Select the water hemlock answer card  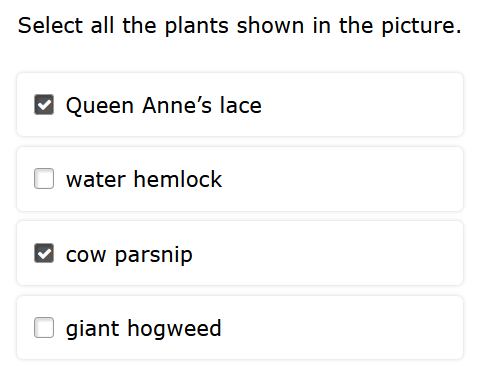[240, 179]
